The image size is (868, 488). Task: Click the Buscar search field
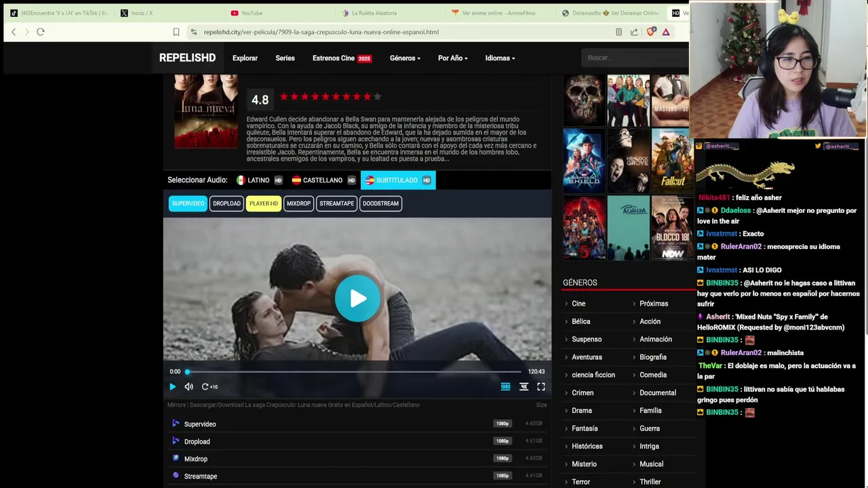pyautogui.click(x=635, y=58)
